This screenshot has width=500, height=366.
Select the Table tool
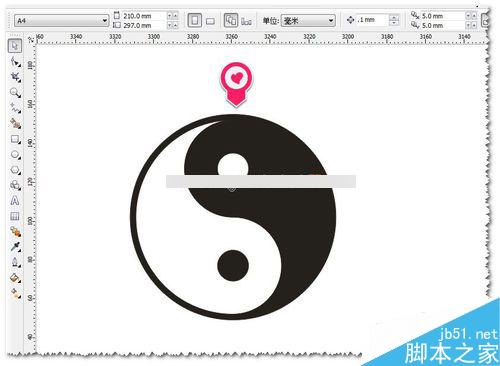[x=15, y=216]
